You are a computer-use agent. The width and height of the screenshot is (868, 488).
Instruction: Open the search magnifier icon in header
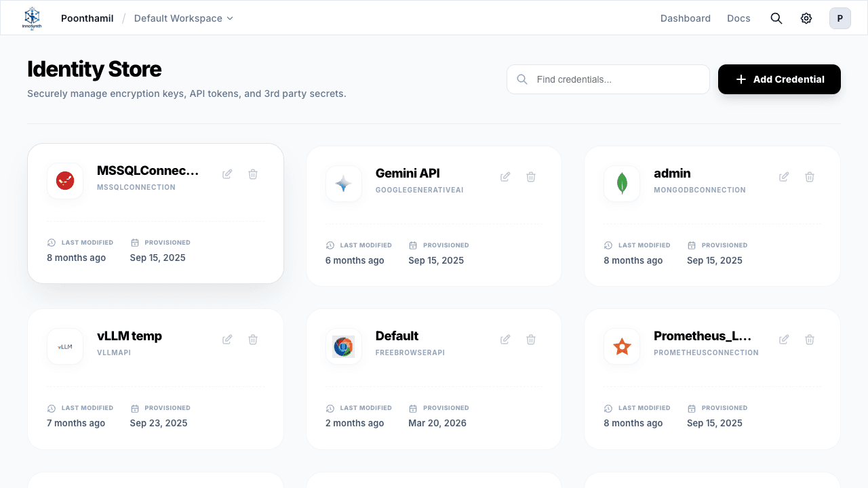(x=776, y=18)
